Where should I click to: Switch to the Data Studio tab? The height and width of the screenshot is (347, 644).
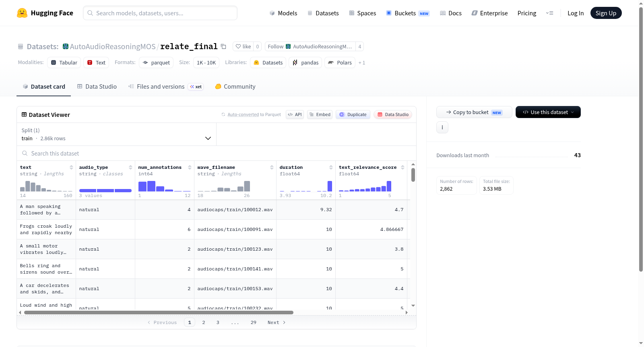pos(97,86)
